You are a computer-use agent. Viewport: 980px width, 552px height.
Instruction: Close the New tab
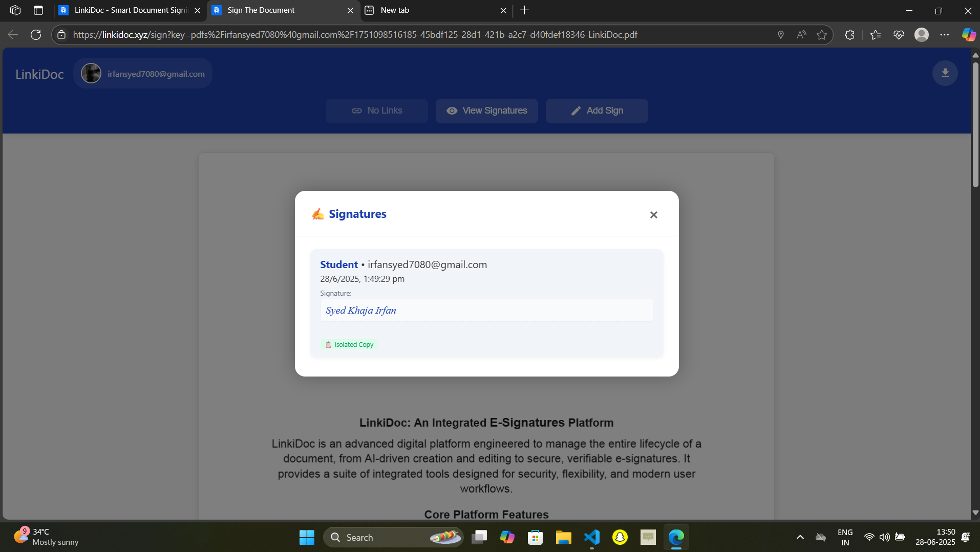click(503, 10)
